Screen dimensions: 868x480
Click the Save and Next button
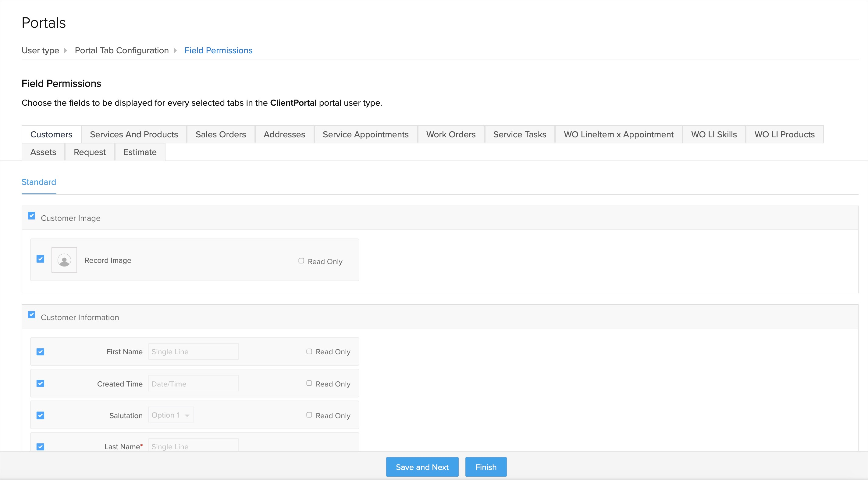click(x=422, y=467)
